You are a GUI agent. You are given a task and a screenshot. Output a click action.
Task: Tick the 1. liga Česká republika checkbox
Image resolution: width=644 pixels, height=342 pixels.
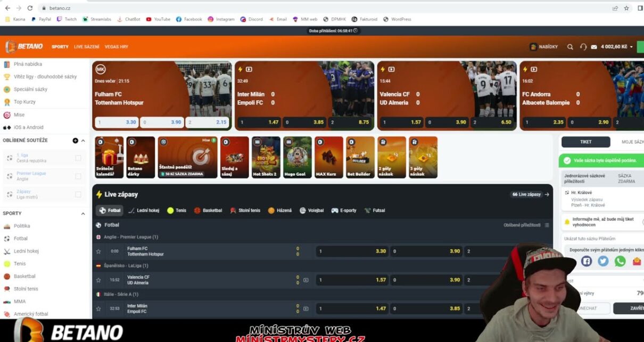click(x=78, y=158)
